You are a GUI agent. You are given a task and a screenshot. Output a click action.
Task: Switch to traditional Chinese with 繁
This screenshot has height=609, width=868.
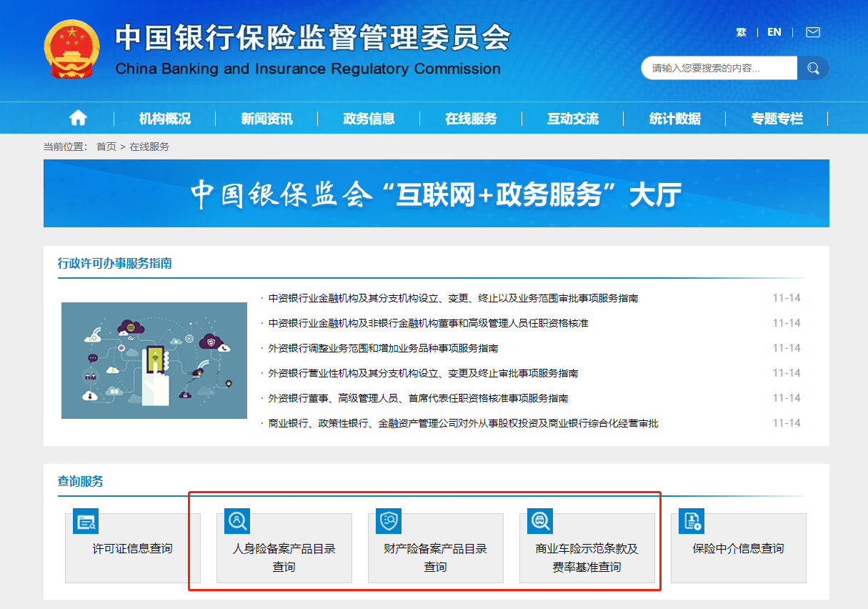(x=741, y=32)
